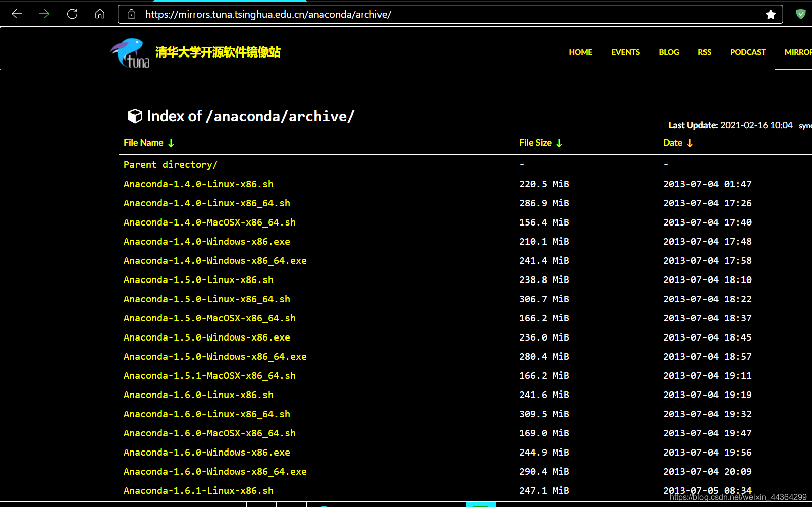Select the 280.4 MiB size cell

pyautogui.click(x=544, y=357)
